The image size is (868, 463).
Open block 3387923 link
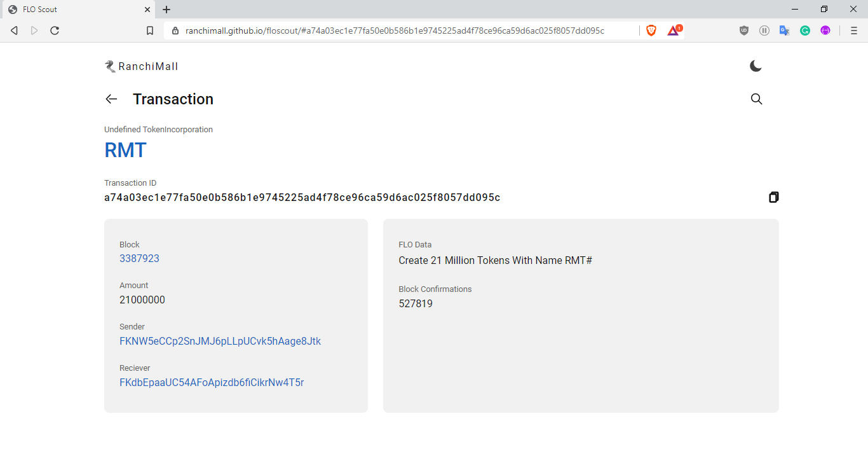tap(139, 259)
